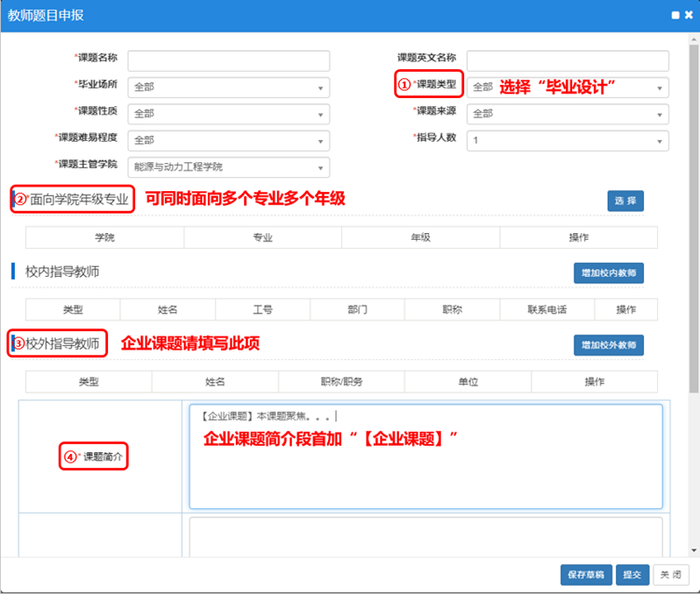
Task: Open the 课题性质 dropdown
Action: pyautogui.click(x=228, y=114)
